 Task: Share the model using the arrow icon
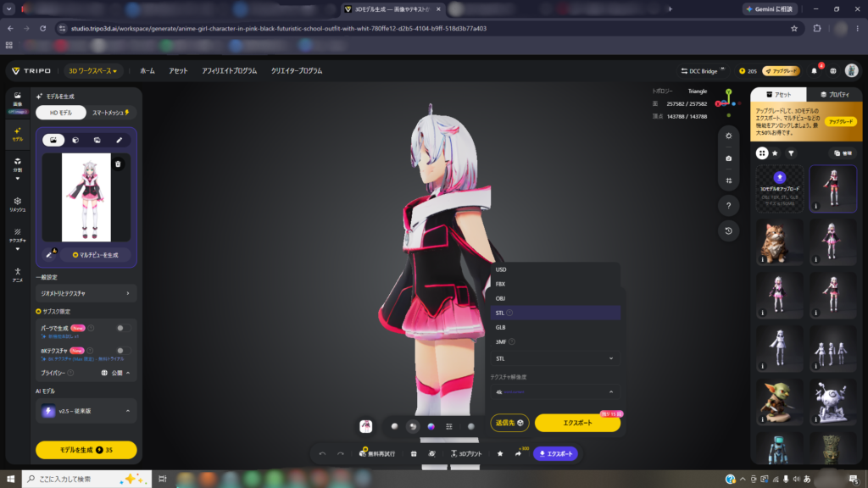(518, 454)
